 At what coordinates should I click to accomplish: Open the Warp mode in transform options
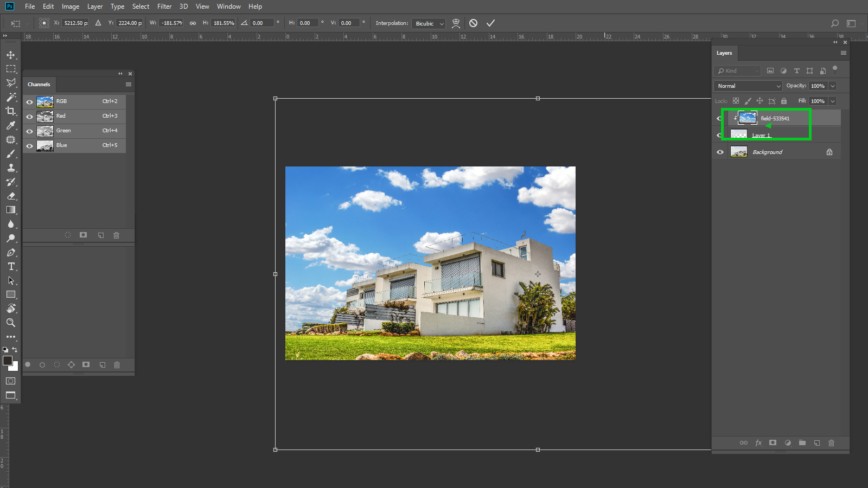pyautogui.click(x=456, y=23)
